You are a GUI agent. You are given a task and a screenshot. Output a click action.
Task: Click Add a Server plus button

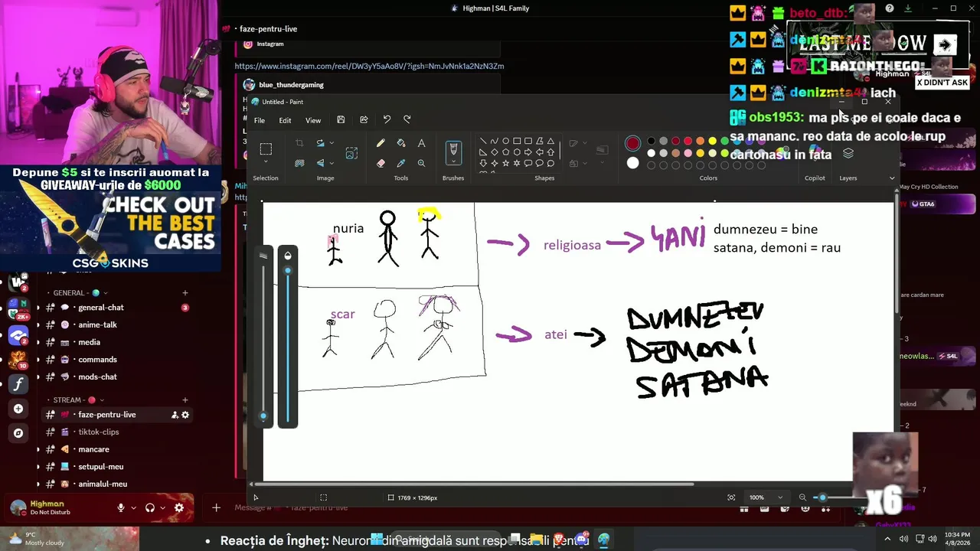[x=18, y=409]
